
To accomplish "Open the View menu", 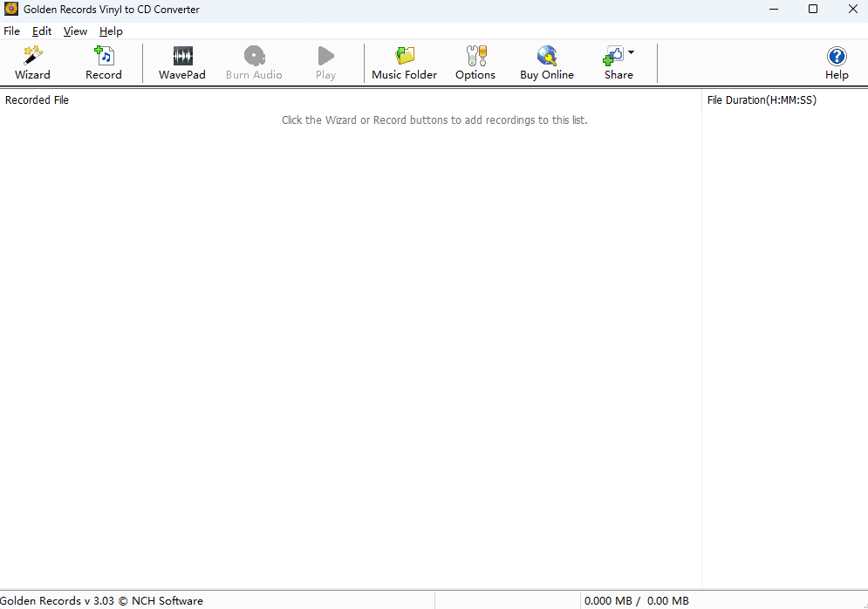I will pos(75,31).
